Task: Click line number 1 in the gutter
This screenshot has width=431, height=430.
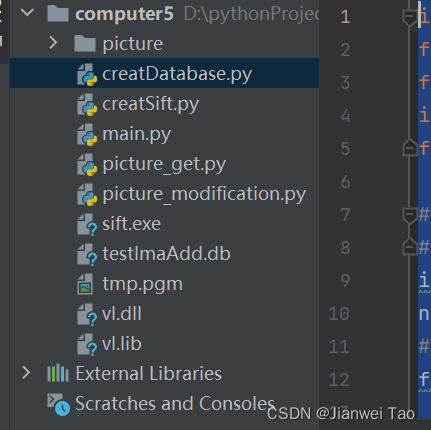Action: 346,17
